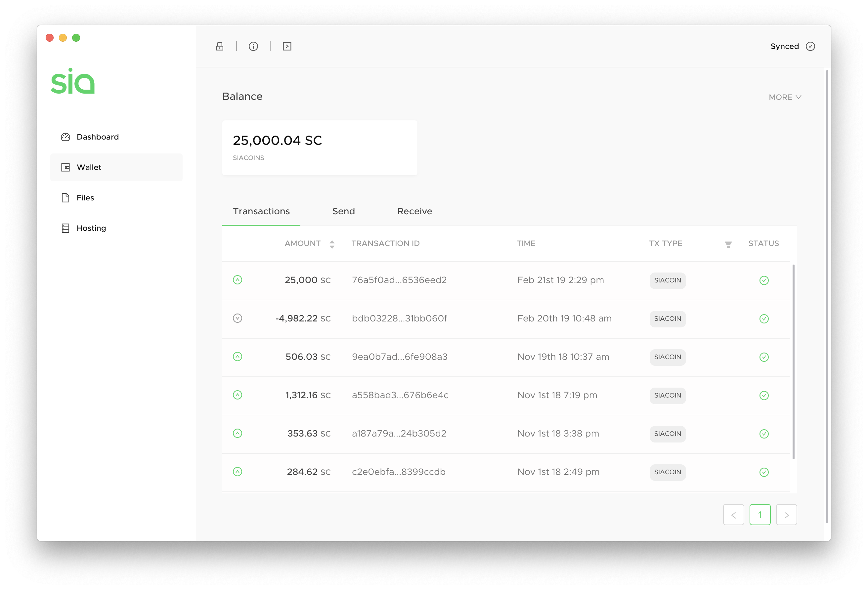Click the TX Type column header

666,244
